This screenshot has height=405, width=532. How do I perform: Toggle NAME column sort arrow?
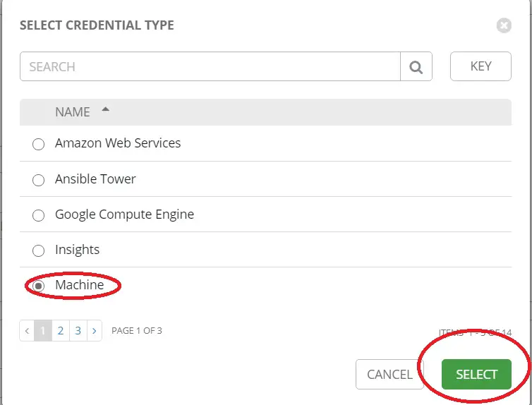pyautogui.click(x=106, y=109)
